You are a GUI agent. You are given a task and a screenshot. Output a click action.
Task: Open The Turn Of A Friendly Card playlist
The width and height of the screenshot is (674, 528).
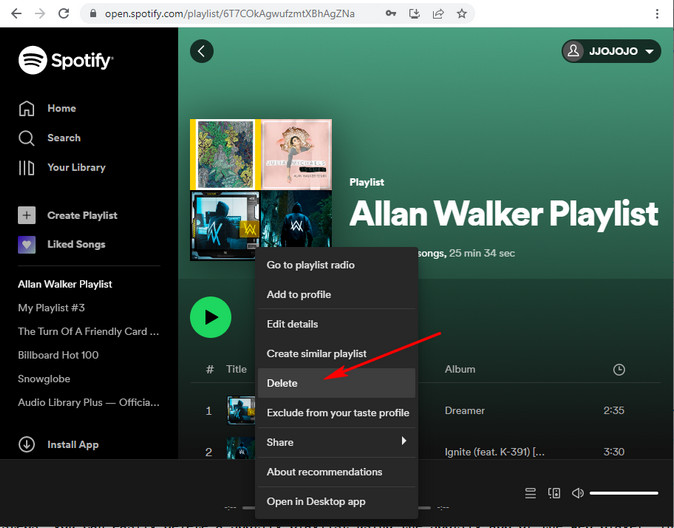click(89, 332)
